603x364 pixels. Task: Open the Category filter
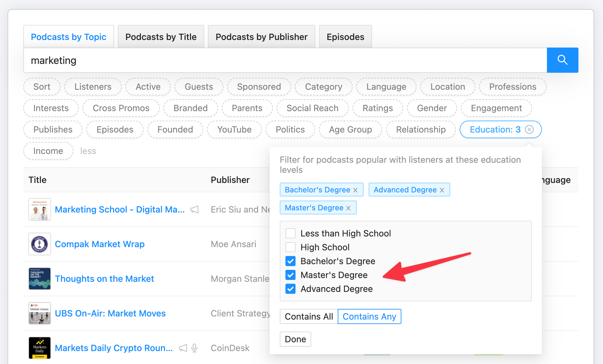pos(324,87)
